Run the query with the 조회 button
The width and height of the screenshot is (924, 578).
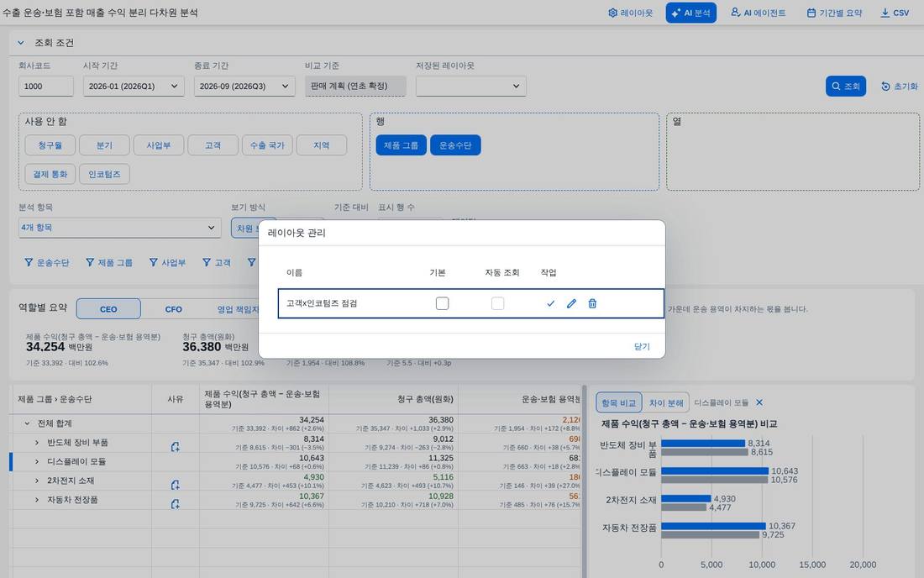pos(846,86)
